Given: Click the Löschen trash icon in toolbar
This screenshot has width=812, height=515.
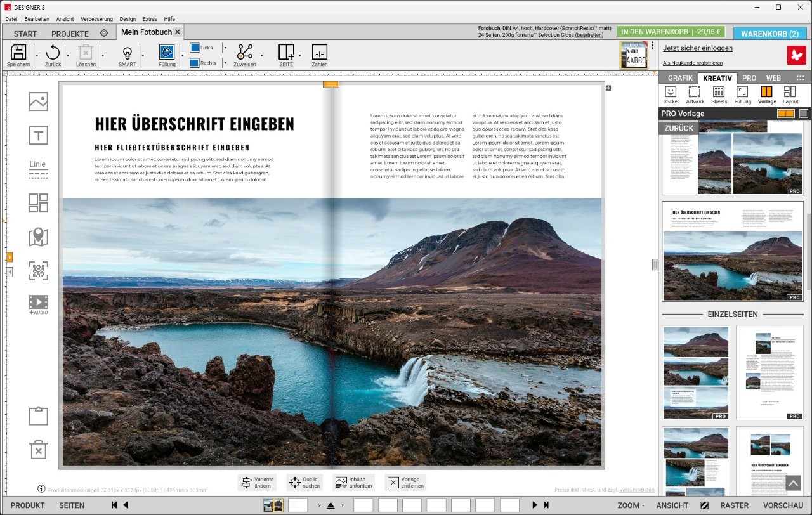Looking at the screenshot, I should 86,53.
